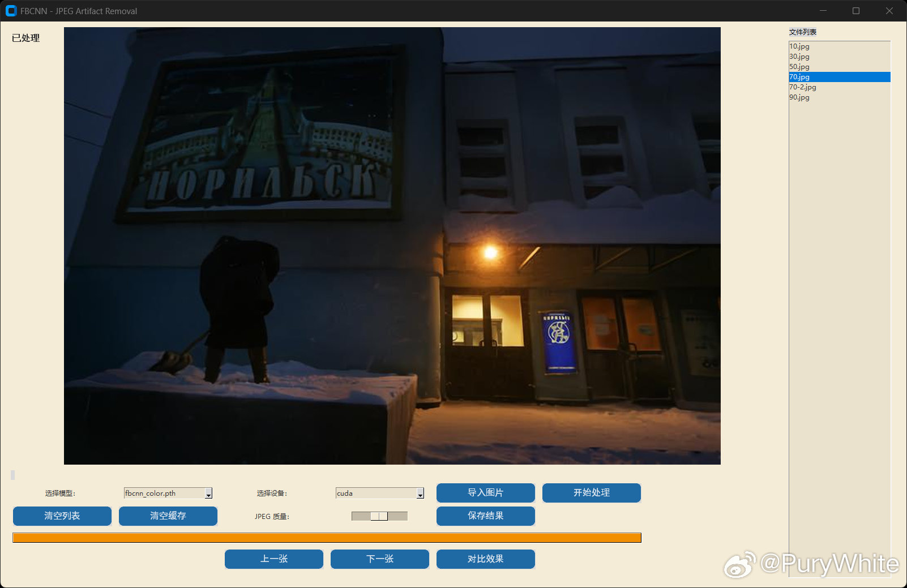Select 30.jpg in the file list
Viewport: 907px width, 588px height.
coord(840,57)
